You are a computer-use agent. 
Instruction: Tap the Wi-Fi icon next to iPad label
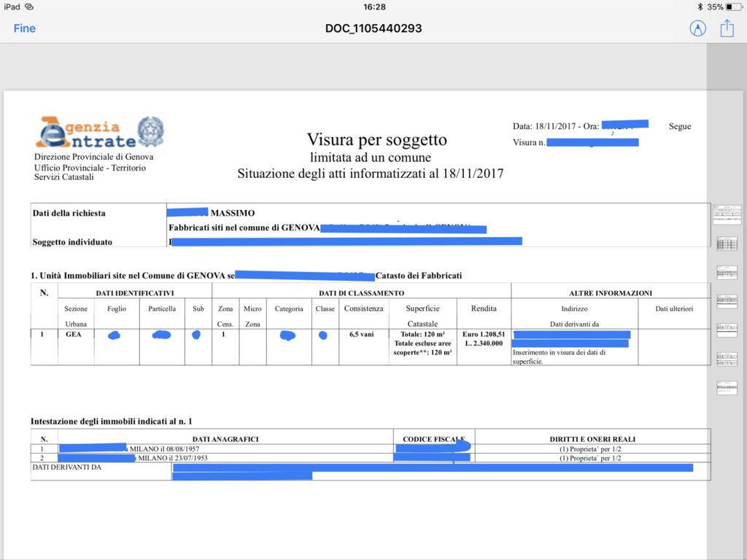tap(29, 7)
